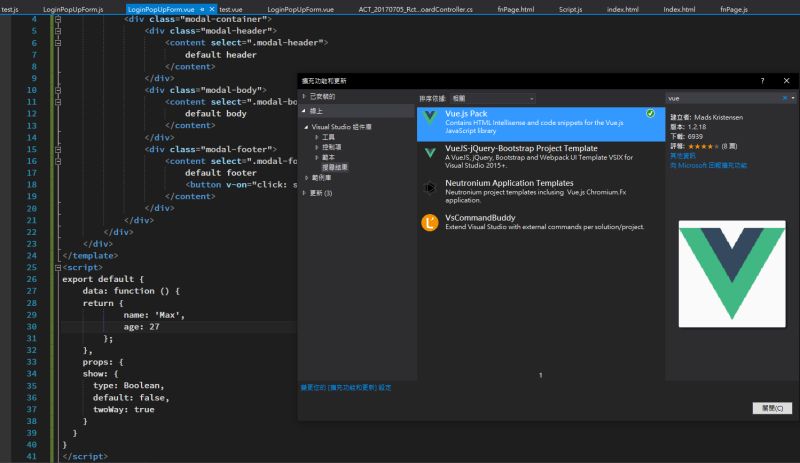Expand the 範本 (Templates) tree node

(x=316, y=157)
